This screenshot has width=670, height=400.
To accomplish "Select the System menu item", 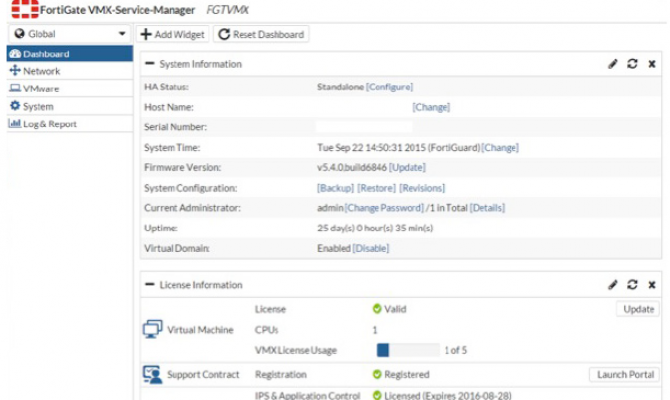I will click(38, 106).
